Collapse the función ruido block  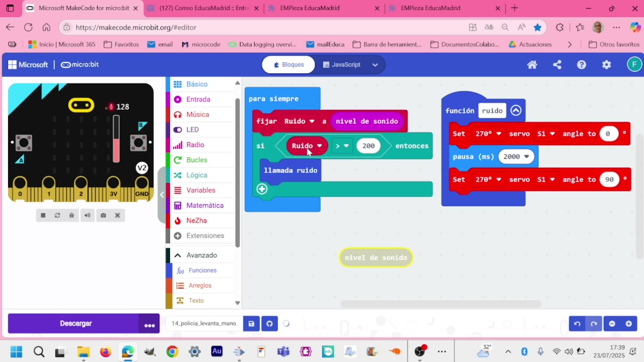pyautogui.click(x=516, y=110)
